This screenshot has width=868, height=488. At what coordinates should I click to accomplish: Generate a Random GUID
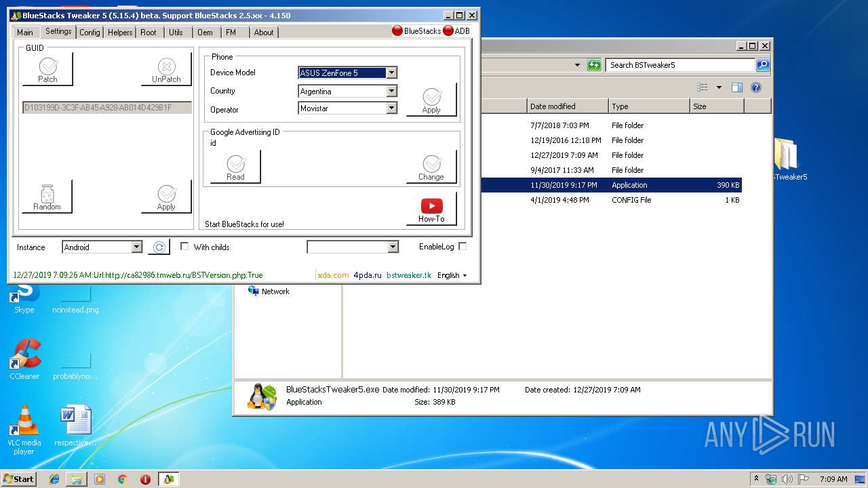[x=47, y=197]
